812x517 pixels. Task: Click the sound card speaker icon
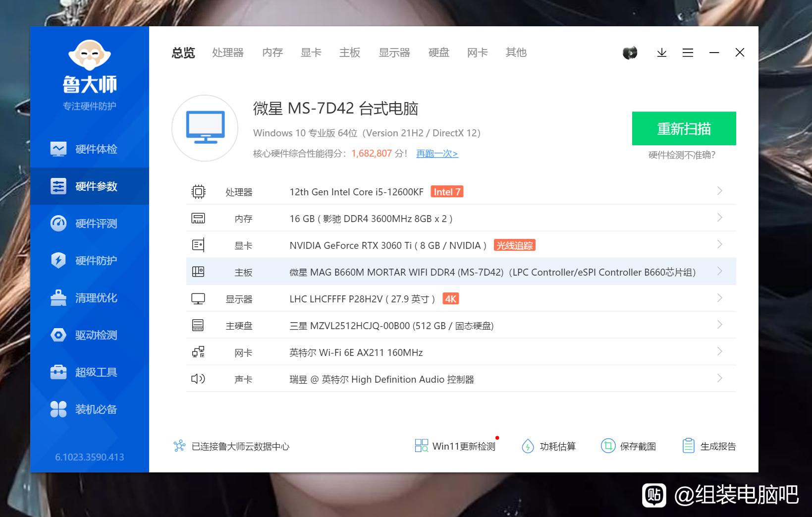pos(198,379)
